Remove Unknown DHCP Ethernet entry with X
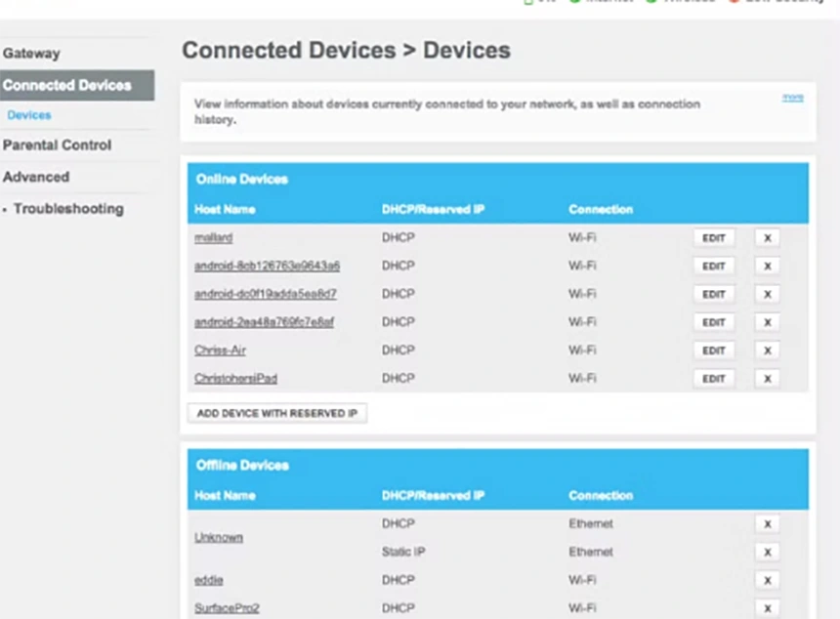Viewport: 840px width, 619px height. [767, 524]
